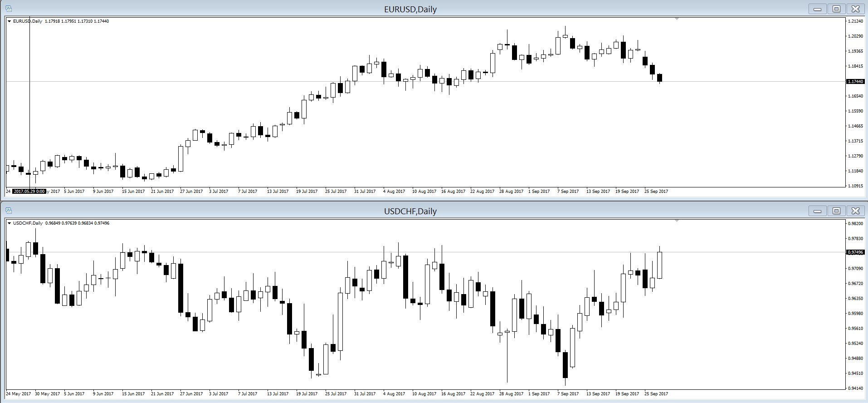Close the USDCHF,Daily chart window

click(x=855, y=211)
